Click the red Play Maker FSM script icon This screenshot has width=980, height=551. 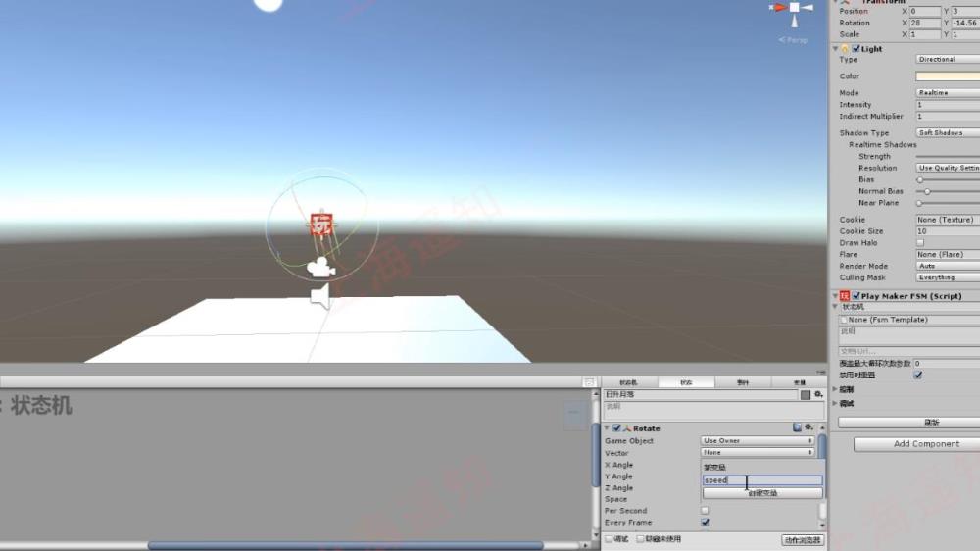point(845,296)
